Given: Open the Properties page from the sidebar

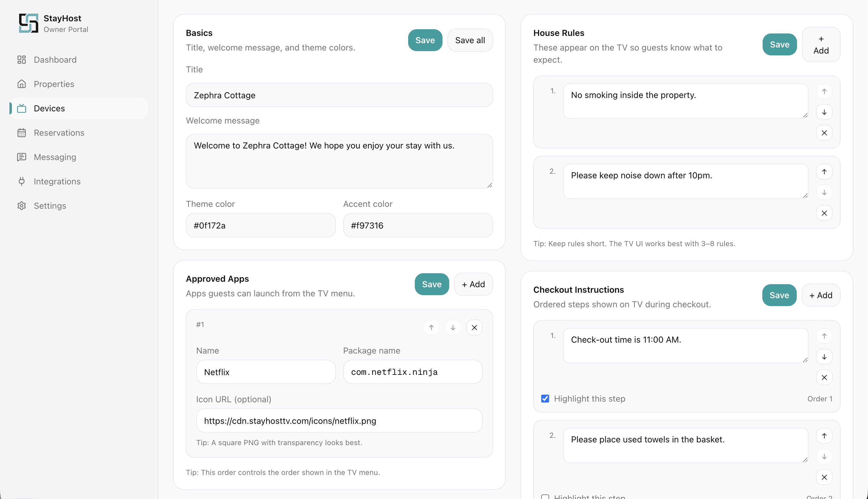Looking at the screenshot, I should pyautogui.click(x=54, y=84).
